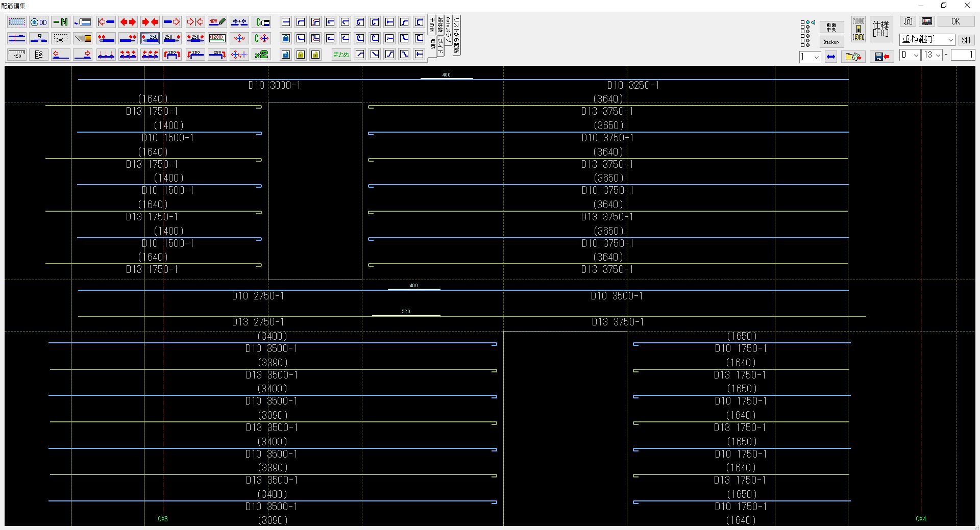Click the yellow closed padlock icon
This screenshot has width=980, height=530.
[x=301, y=54]
